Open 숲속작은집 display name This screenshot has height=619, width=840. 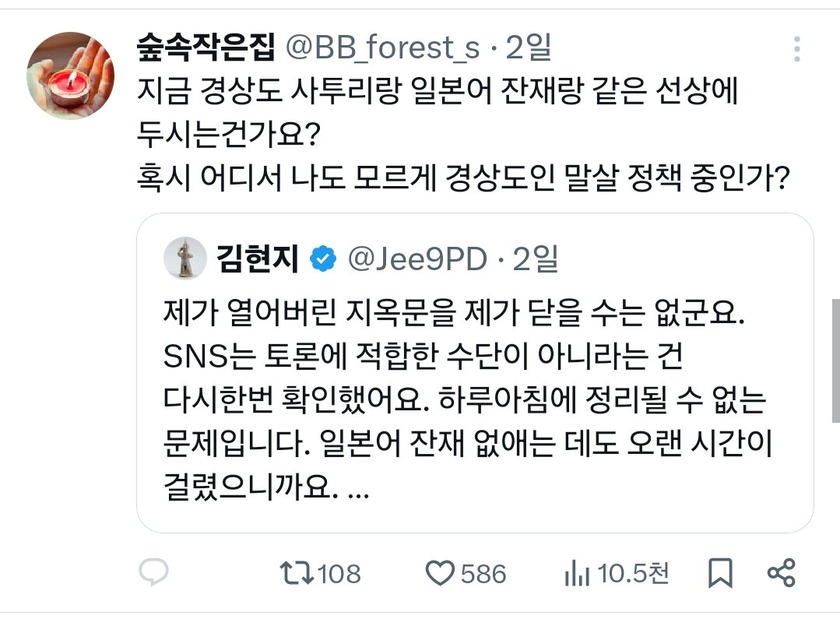pyautogui.click(x=206, y=47)
